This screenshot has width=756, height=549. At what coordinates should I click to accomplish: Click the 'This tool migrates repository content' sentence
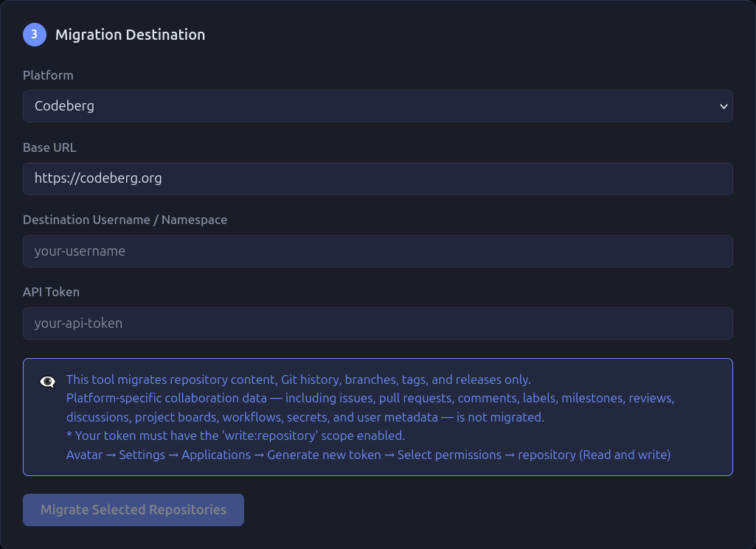[299, 380]
